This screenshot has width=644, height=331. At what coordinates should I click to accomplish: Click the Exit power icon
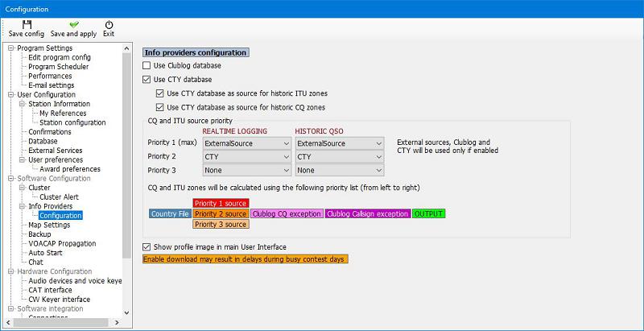pyautogui.click(x=109, y=25)
